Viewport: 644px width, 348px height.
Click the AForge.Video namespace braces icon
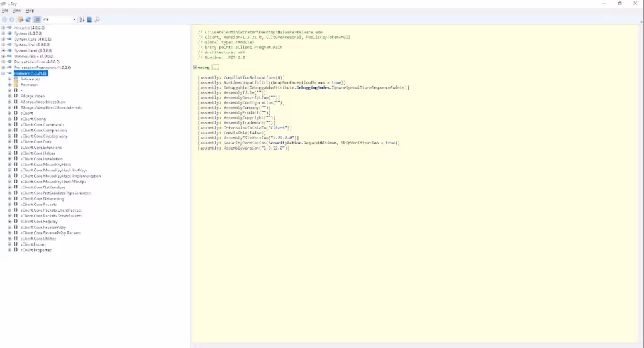pyautogui.click(x=16, y=96)
